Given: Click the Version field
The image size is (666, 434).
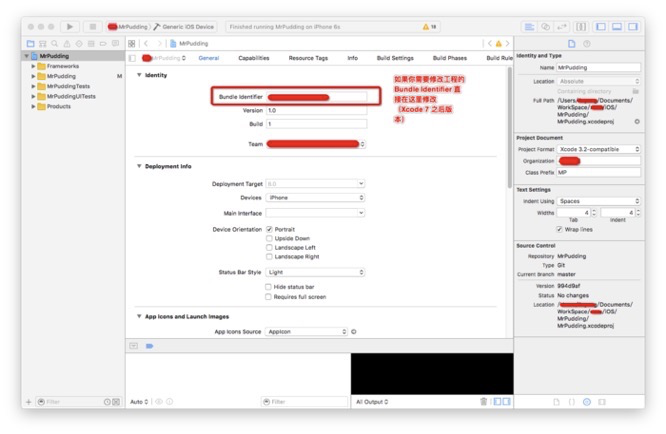Looking at the screenshot, I should tap(316, 110).
